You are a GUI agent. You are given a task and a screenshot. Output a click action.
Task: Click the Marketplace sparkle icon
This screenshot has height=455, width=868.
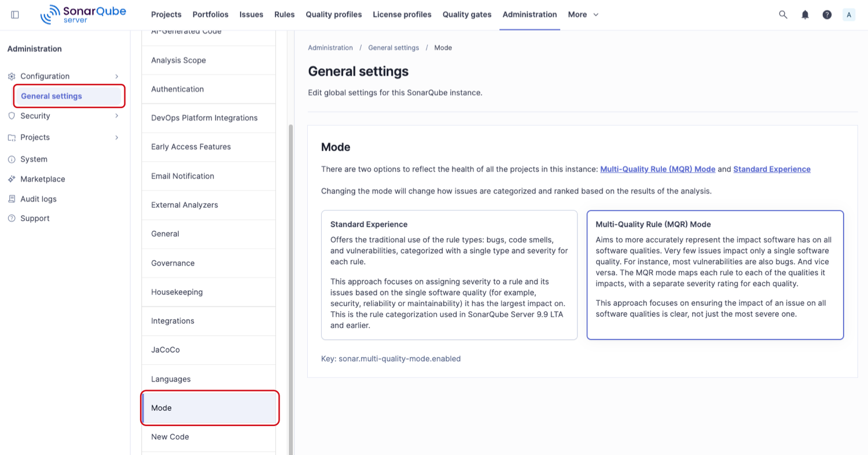(12, 179)
